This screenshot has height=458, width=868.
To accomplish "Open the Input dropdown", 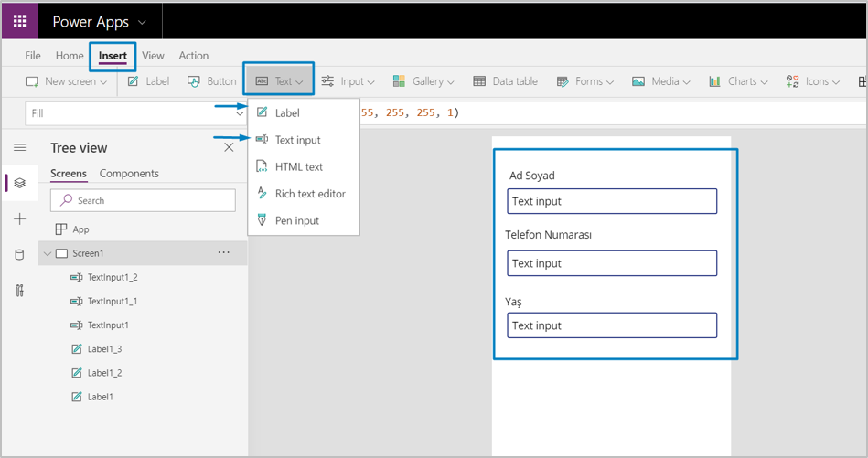I will point(348,81).
